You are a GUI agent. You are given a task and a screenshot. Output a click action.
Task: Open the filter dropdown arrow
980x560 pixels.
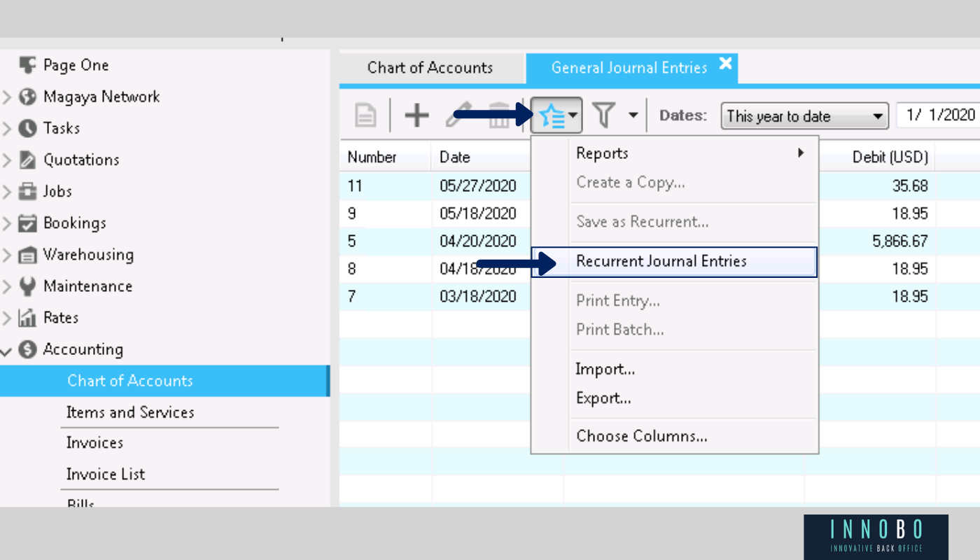click(633, 115)
